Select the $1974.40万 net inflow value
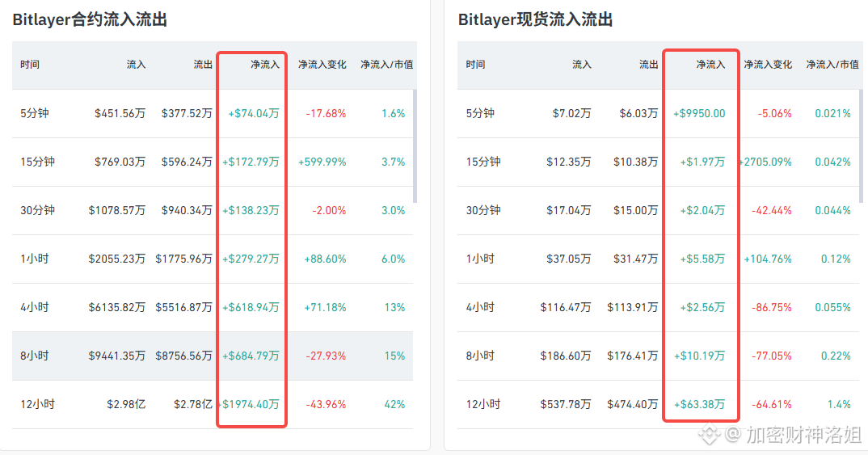The image size is (868, 455). [251, 405]
